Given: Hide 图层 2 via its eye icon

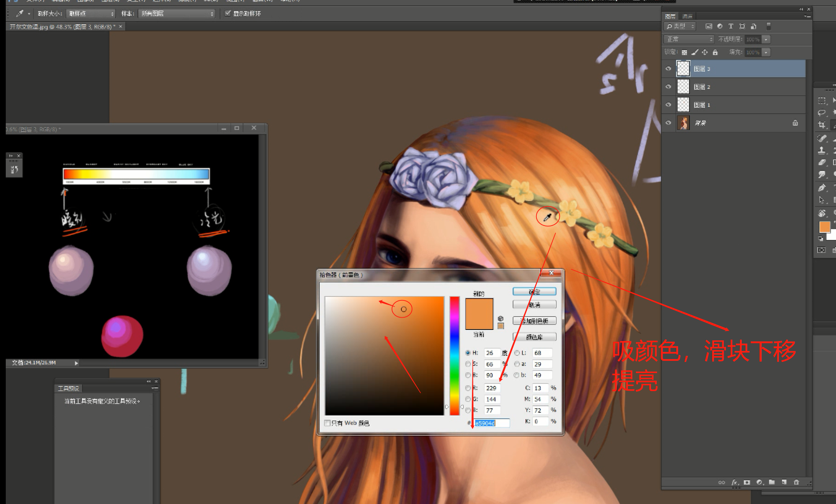Looking at the screenshot, I should pos(669,87).
